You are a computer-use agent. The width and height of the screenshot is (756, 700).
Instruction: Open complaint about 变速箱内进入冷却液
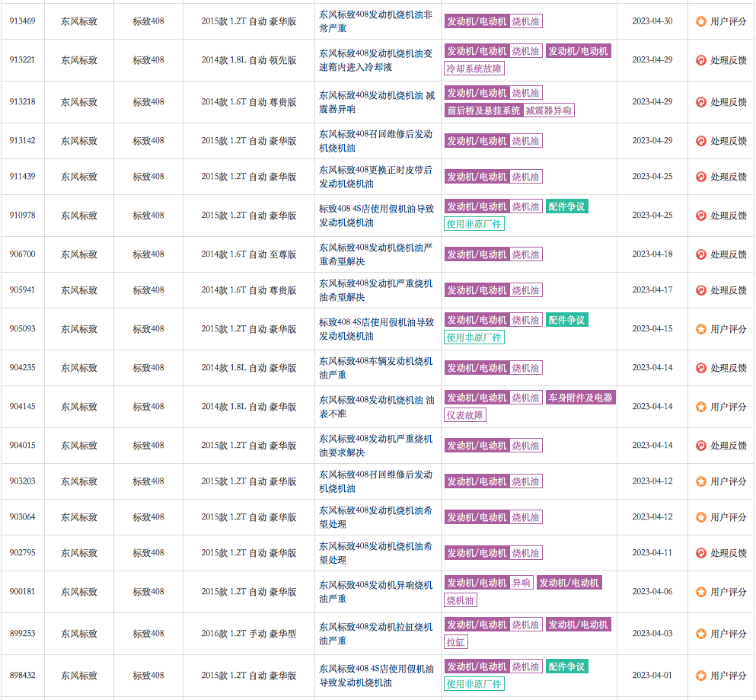tap(375, 60)
